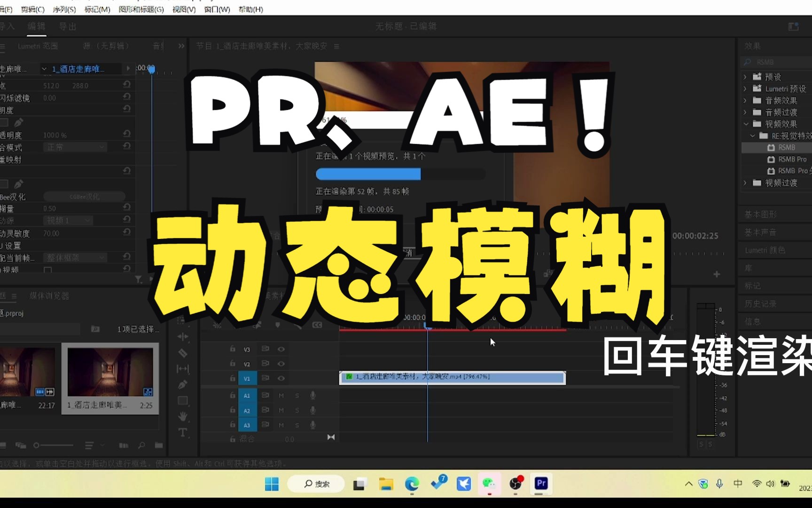Toggle sync lock on track V2
812x508 pixels.
[265, 364]
